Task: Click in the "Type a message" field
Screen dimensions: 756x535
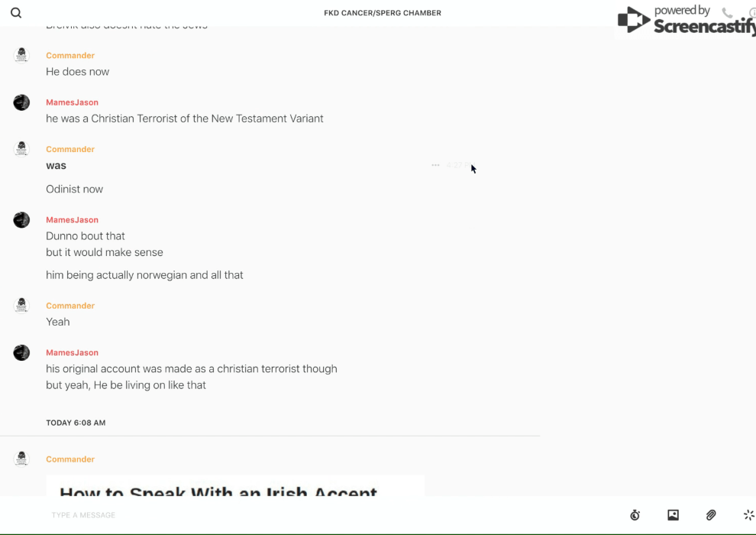Action: point(333,514)
